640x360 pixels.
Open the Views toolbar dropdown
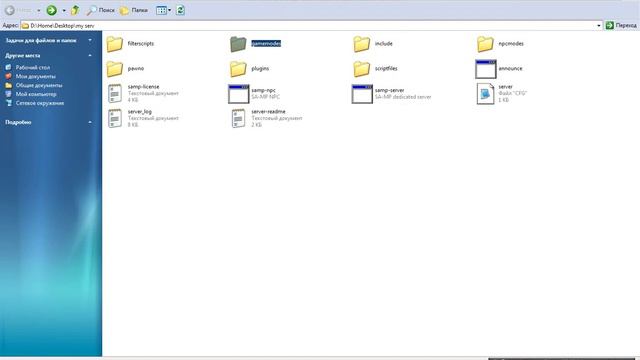(x=164, y=10)
